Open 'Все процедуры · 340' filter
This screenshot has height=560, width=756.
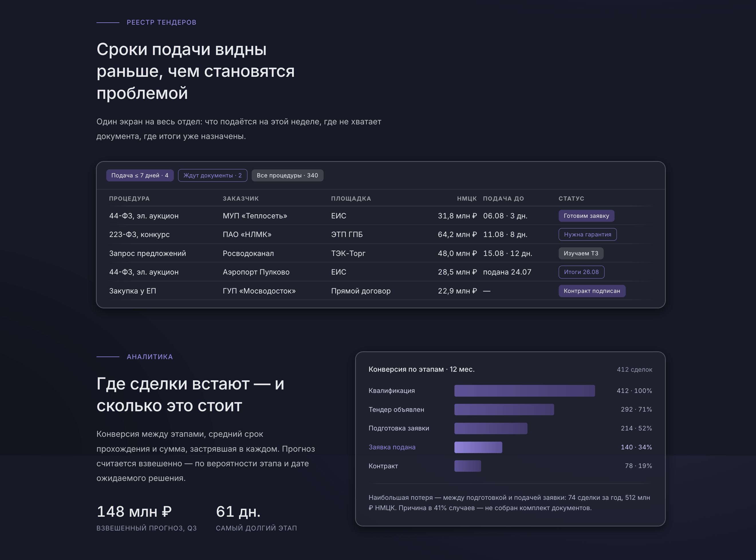tap(287, 175)
